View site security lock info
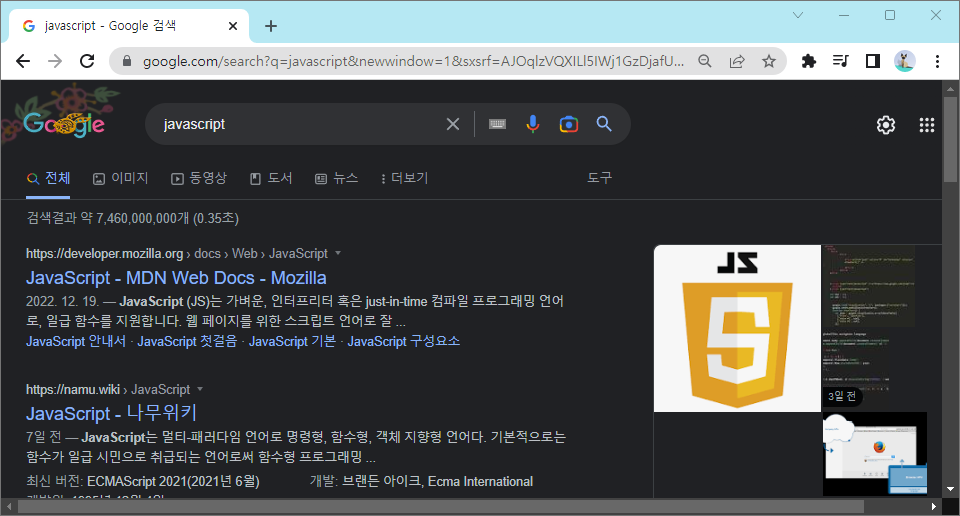 click(127, 61)
